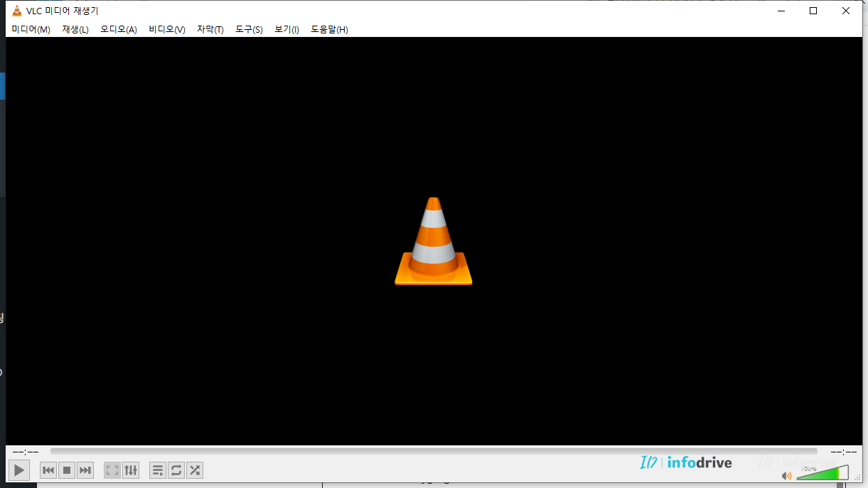This screenshot has width=868, height=488.
Task: Stop playback with the Stop button
Action: (x=67, y=470)
